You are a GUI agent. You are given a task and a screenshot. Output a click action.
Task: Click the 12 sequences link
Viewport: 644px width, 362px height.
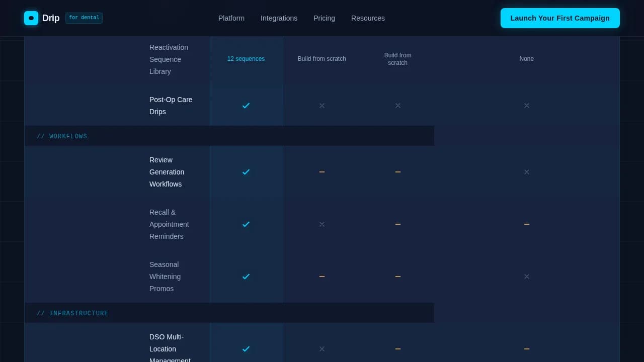click(x=246, y=59)
